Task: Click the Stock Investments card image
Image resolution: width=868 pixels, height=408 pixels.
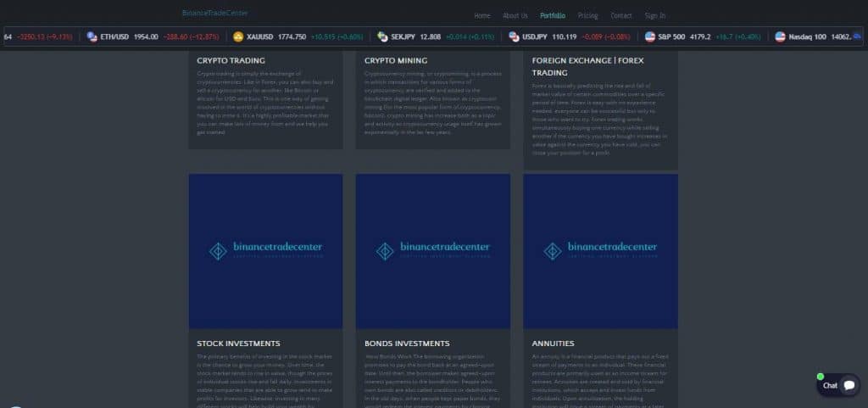Action: click(265, 251)
